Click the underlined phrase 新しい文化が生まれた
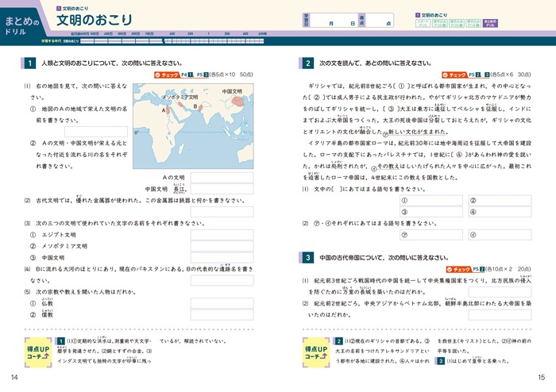The height and width of the screenshot is (392, 556). pos(418,132)
